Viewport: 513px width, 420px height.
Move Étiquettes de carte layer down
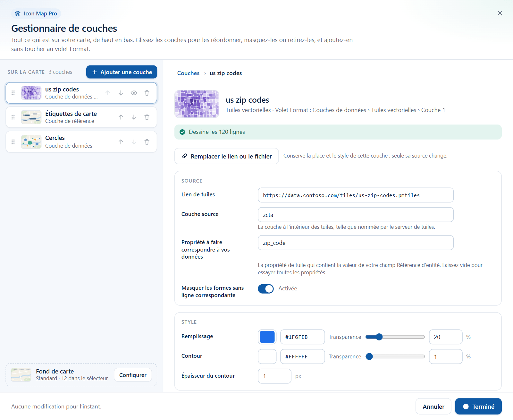134,117
